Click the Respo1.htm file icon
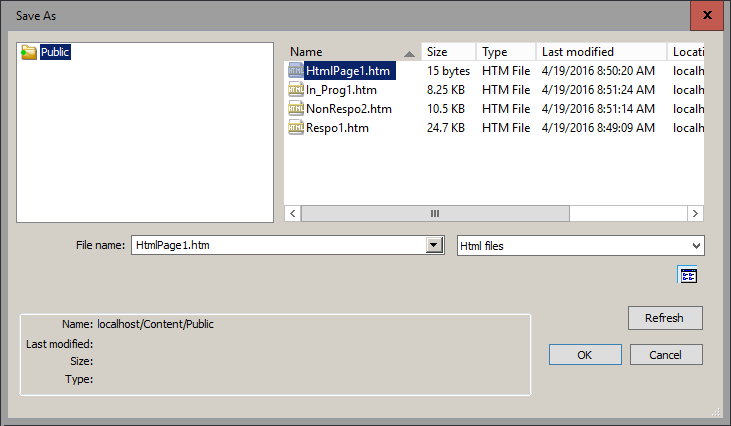Screen dimensions: 731x426 pos(296,128)
